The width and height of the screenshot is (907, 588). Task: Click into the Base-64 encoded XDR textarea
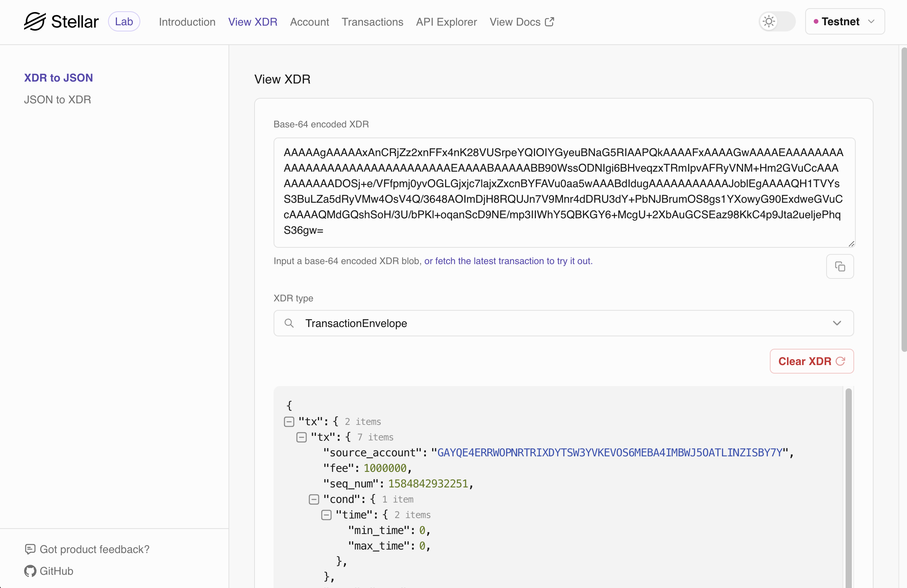564,192
